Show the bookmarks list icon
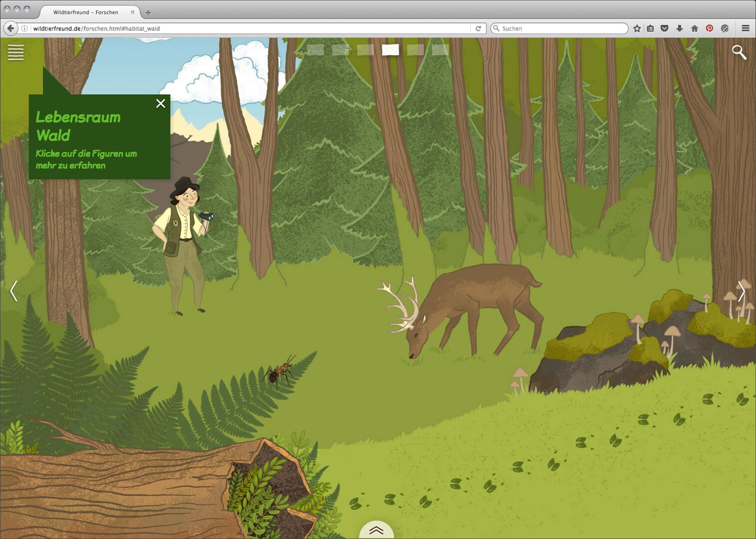 [650, 28]
